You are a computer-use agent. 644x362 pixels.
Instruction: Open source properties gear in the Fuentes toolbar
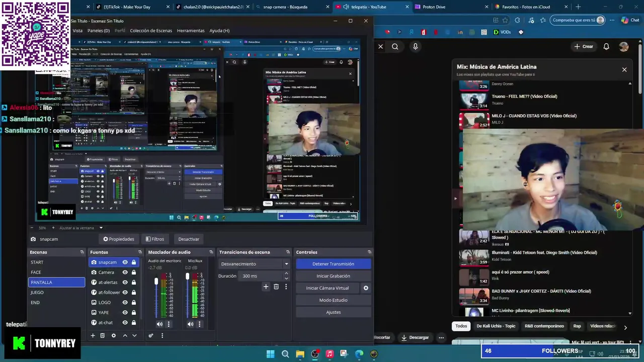pos(113,335)
